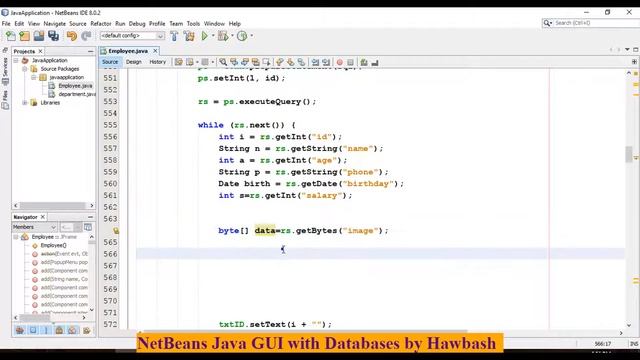Collapse the Source Packages node
Viewport: 640px width, 360px height.
pos(25,69)
